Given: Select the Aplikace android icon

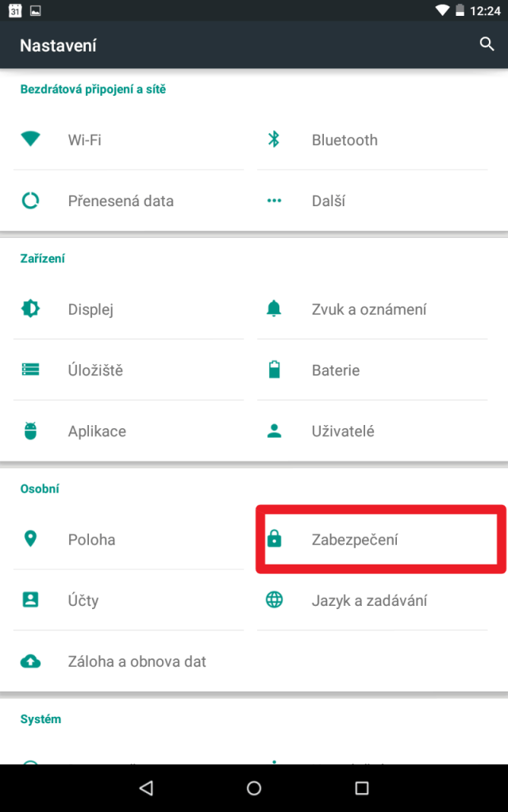Looking at the screenshot, I should point(31,431).
